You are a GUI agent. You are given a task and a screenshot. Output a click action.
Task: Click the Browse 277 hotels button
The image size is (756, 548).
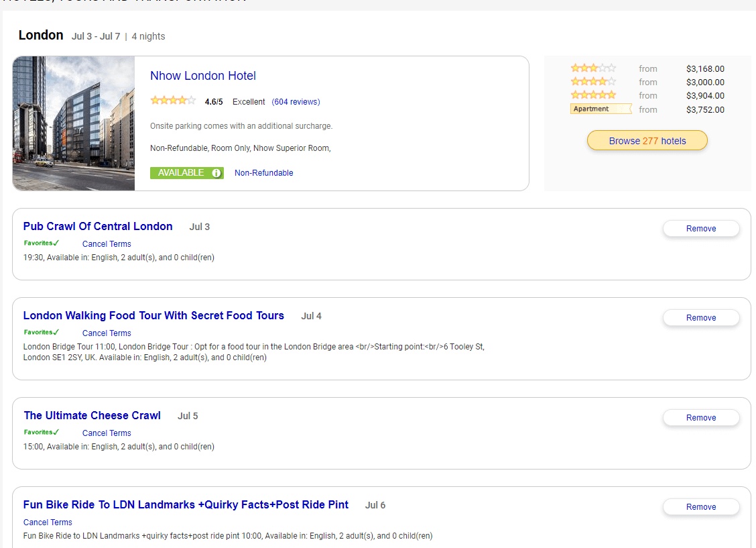(x=647, y=140)
